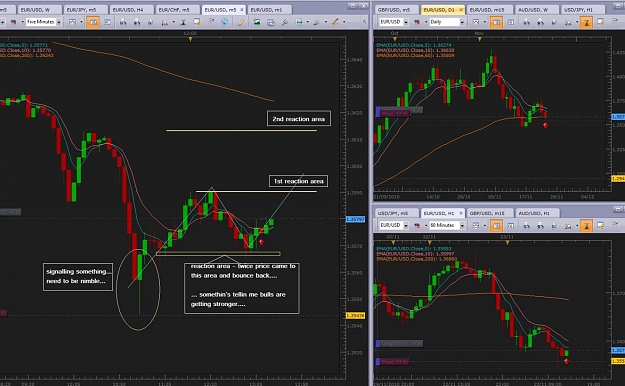Viewport: 625px width, 386px height.
Task: Click the '1st reaction area' label
Action: pos(299,181)
